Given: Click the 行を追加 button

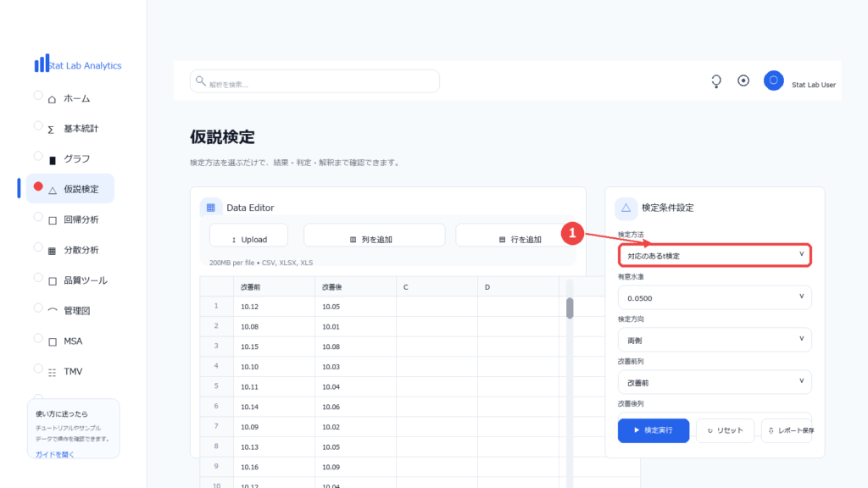Looking at the screenshot, I should 515,236.
